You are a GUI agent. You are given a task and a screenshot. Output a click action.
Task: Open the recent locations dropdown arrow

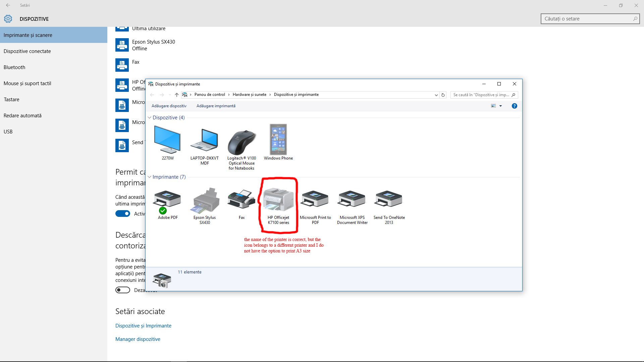pyautogui.click(x=170, y=95)
